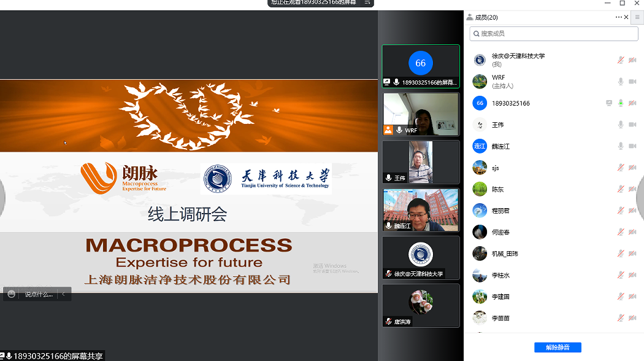Click the emoji icon in chat bar
644x361 pixels.
(x=11, y=295)
